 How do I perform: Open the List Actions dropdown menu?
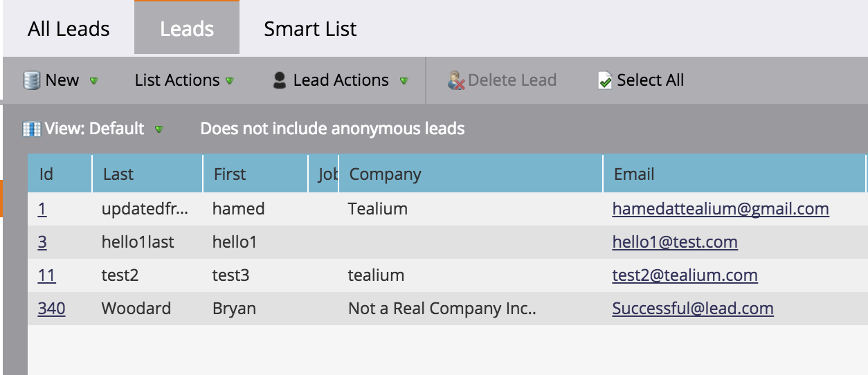click(184, 81)
